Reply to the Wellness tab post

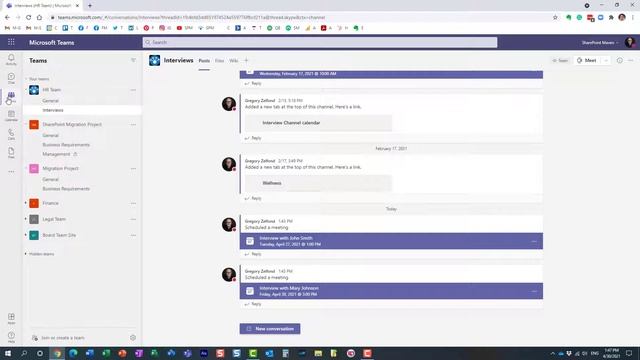click(253, 198)
